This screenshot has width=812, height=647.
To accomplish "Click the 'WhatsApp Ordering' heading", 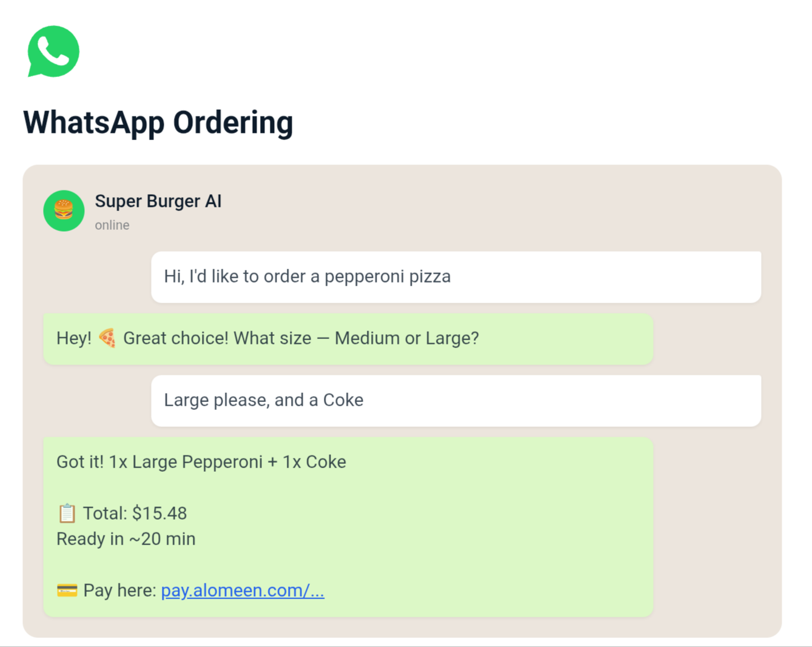I will click(158, 122).
